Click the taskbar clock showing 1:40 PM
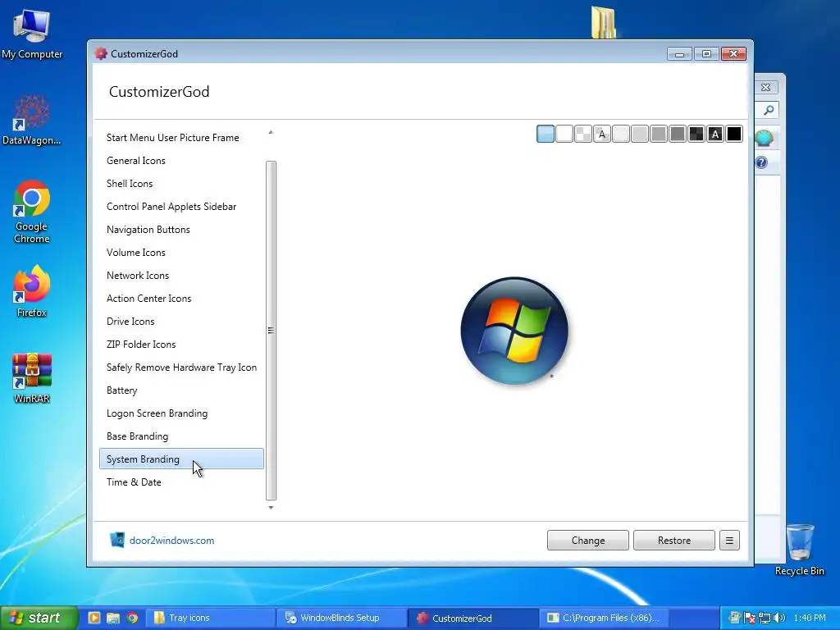Screen dimensions: 840x630 810,618
